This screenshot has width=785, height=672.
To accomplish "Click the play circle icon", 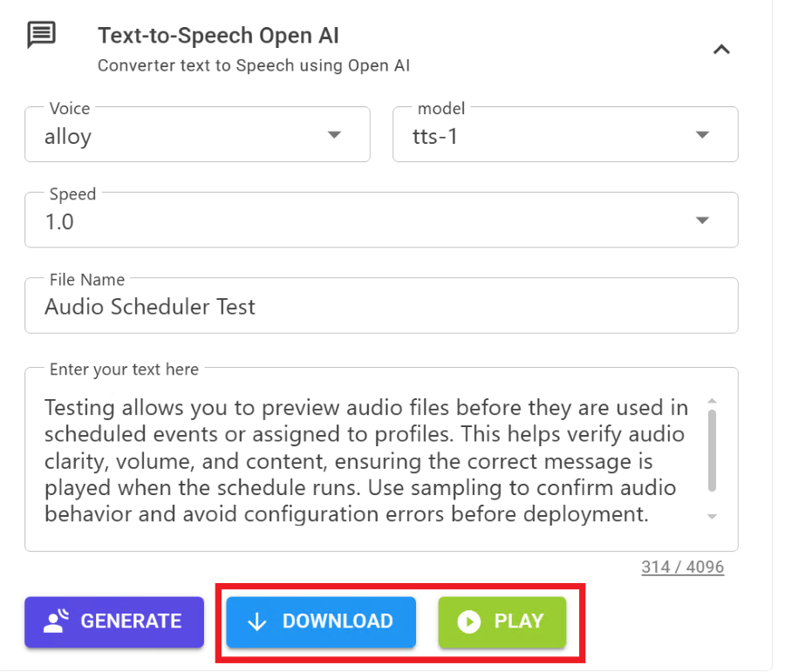I will pyautogui.click(x=469, y=621).
